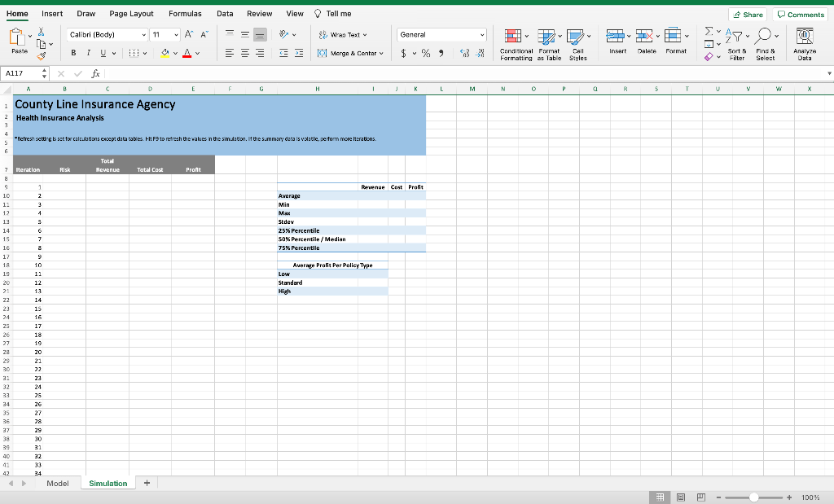Toggle bold formatting
The width and height of the screenshot is (834, 504).
tap(73, 53)
